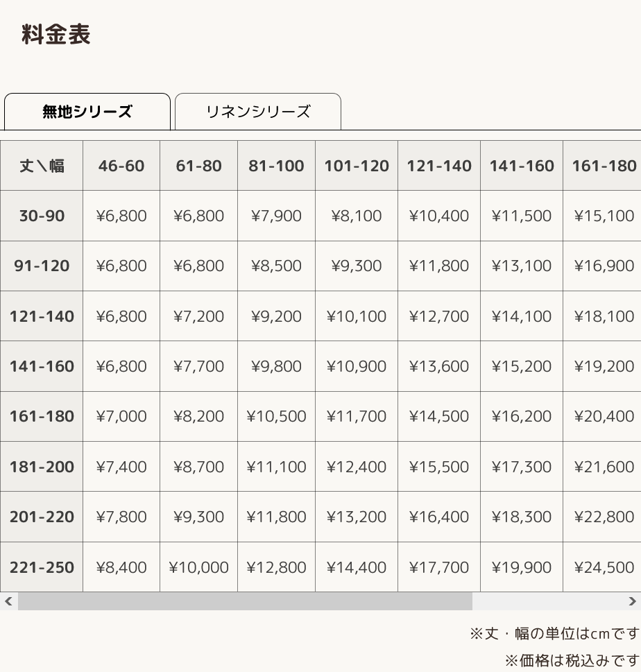Click the ¥22,800 price cell

click(x=602, y=517)
